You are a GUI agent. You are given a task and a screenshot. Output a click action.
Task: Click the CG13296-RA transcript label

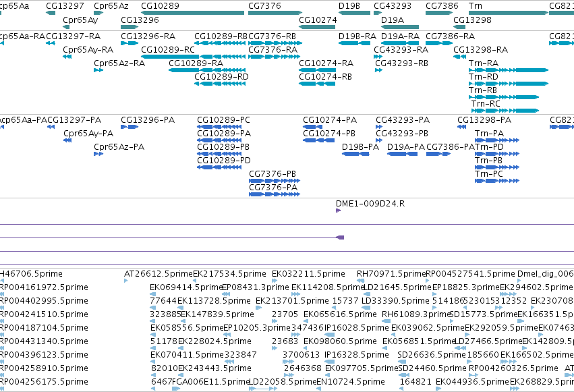[x=148, y=36]
